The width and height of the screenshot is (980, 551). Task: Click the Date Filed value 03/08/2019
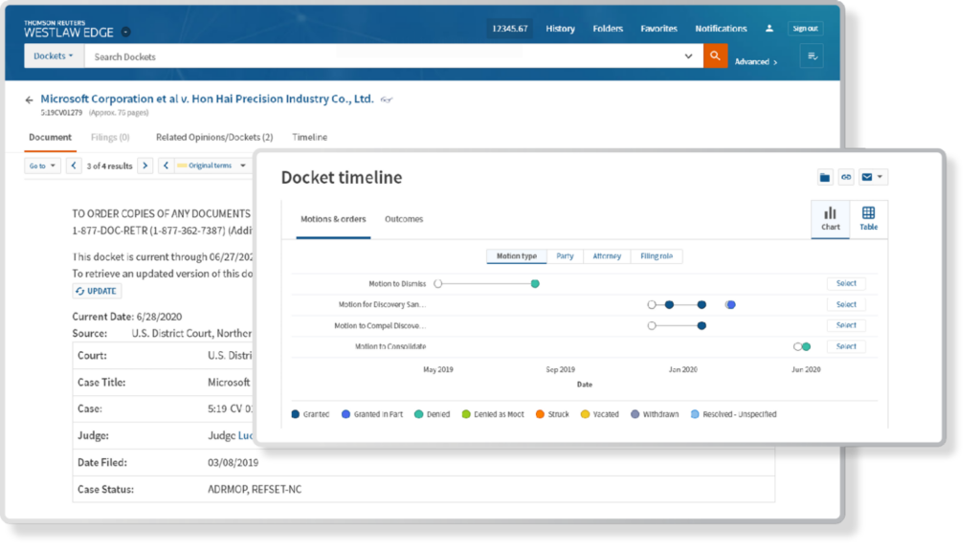pos(234,463)
